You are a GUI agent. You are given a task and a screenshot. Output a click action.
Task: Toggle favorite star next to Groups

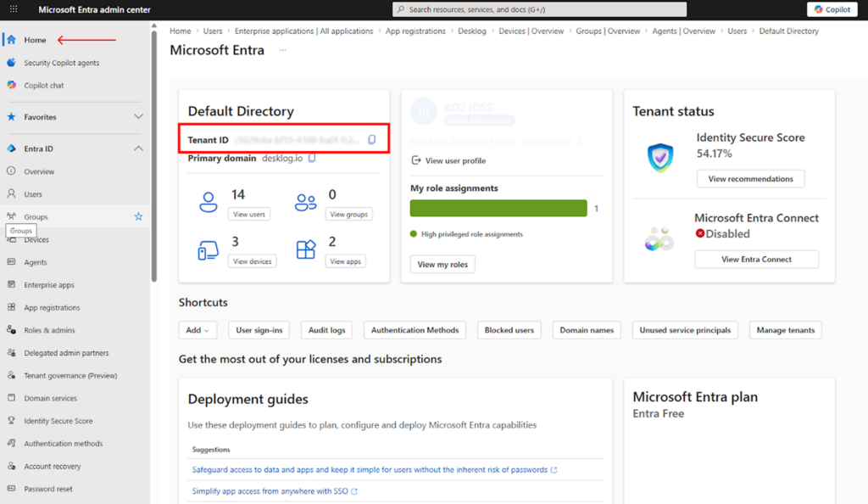pos(138,216)
